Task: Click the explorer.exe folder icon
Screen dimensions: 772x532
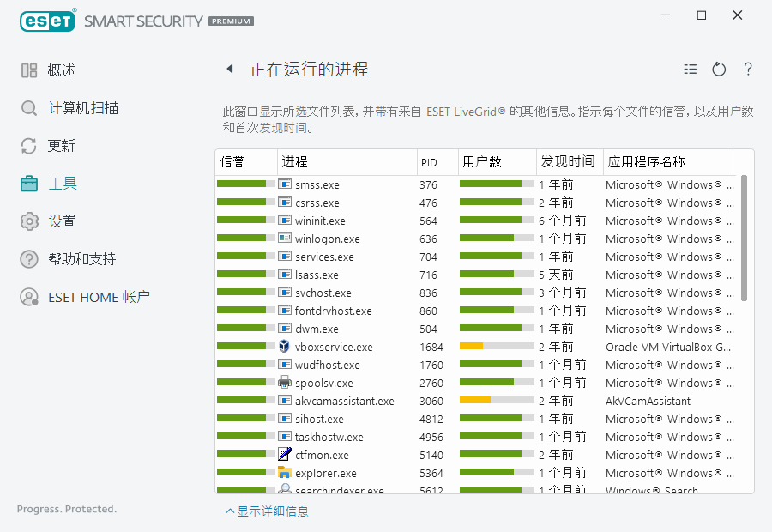Action: coord(285,473)
